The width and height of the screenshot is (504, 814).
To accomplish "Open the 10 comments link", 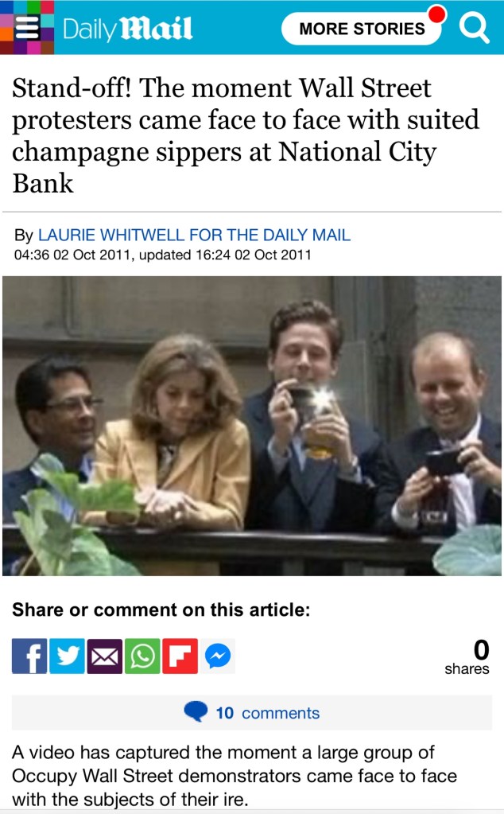I will pyautogui.click(x=268, y=713).
